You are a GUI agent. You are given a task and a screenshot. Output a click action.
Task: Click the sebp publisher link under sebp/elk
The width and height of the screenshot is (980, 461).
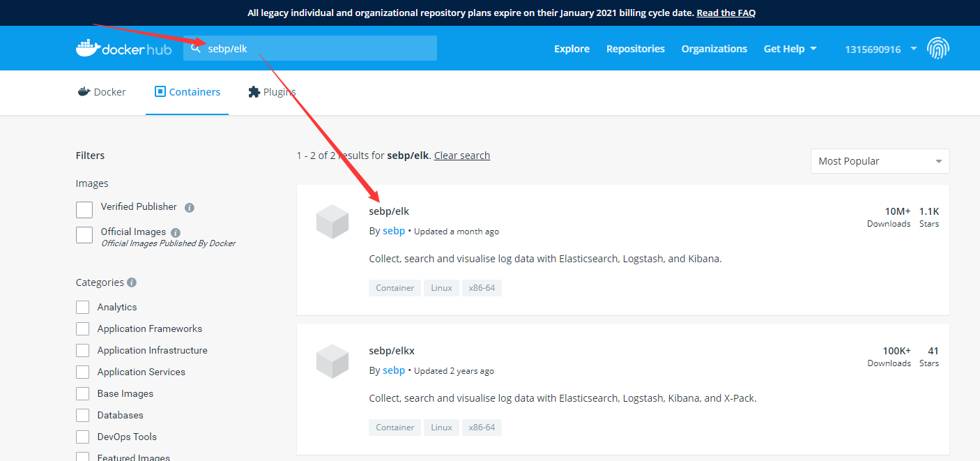coord(394,231)
